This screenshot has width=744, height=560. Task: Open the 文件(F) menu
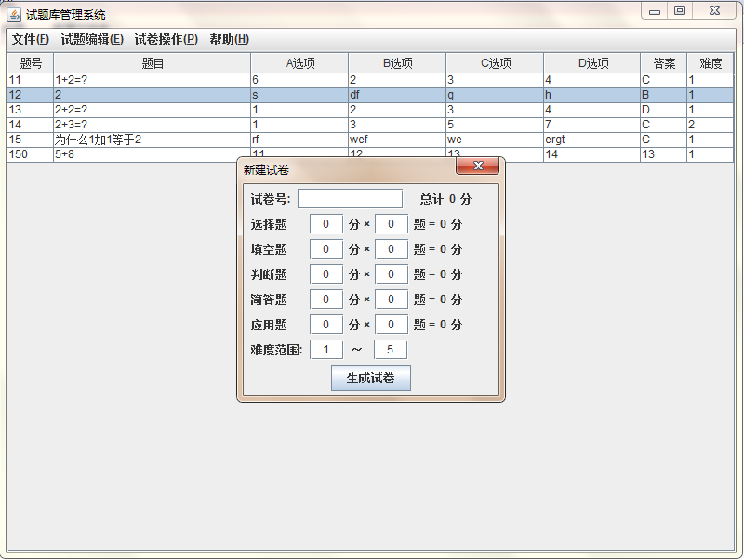[31, 39]
